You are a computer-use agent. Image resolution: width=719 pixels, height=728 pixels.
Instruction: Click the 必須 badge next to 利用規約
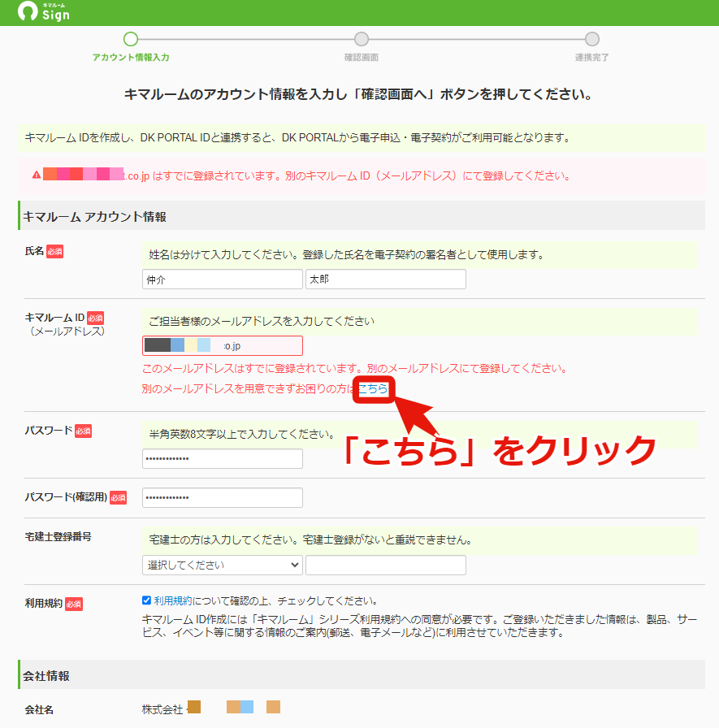pyautogui.click(x=74, y=604)
